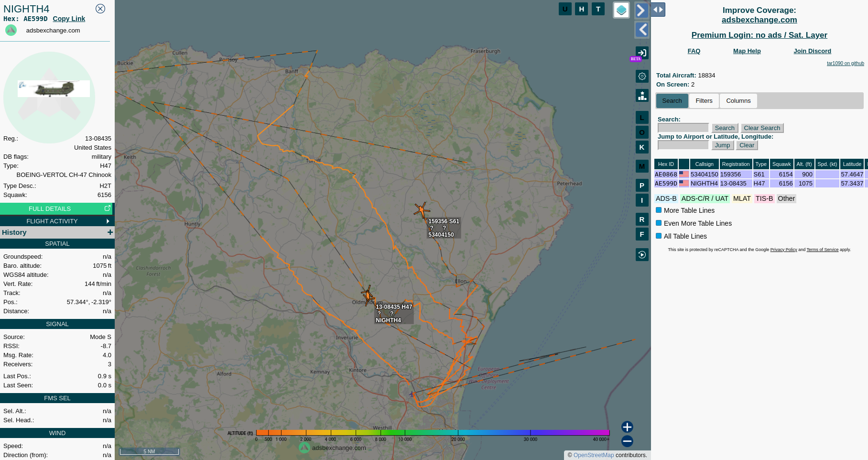Select table row AE599D
The image size is (868, 460).
click(760, 184)
